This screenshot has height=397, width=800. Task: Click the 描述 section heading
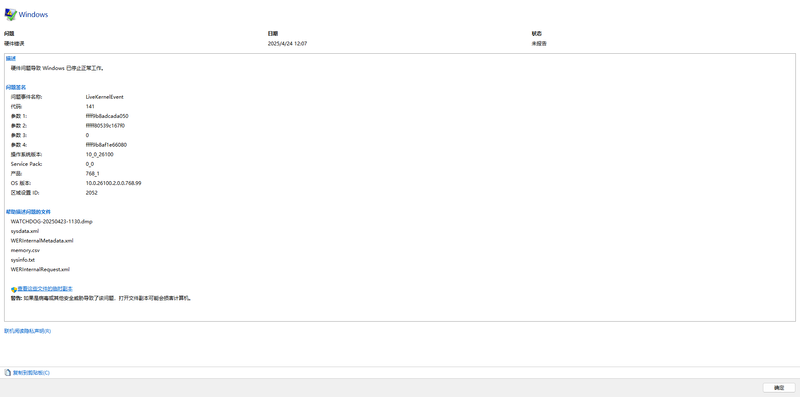(11, 58)
